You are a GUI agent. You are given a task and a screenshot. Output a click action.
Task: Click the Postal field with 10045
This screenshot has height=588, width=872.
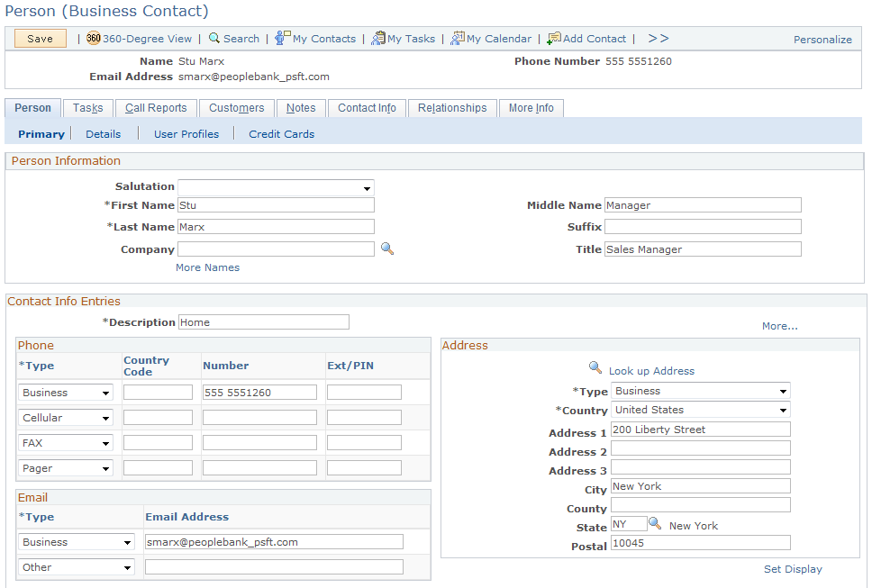(x=701, y=543)
